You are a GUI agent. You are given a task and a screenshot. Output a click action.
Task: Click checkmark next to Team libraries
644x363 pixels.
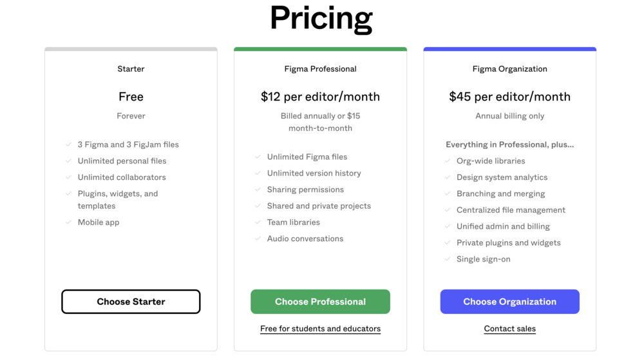(x=258, y=222)
